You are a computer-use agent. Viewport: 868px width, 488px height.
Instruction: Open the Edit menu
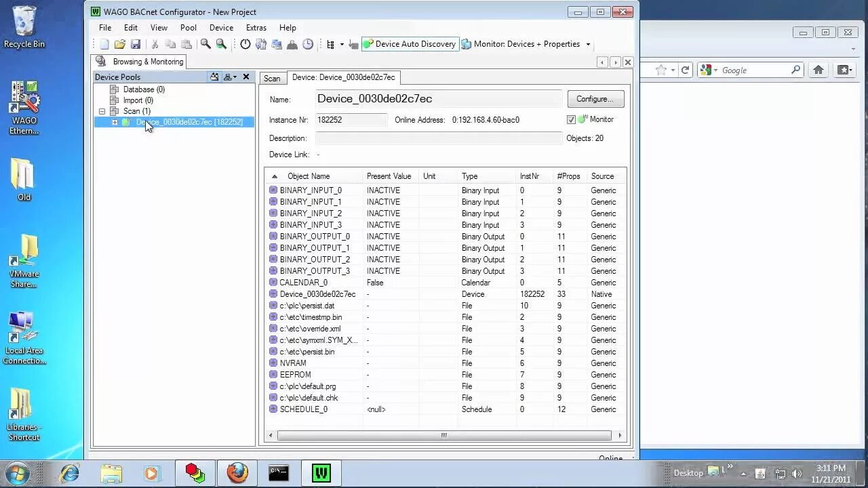point(131,28)
